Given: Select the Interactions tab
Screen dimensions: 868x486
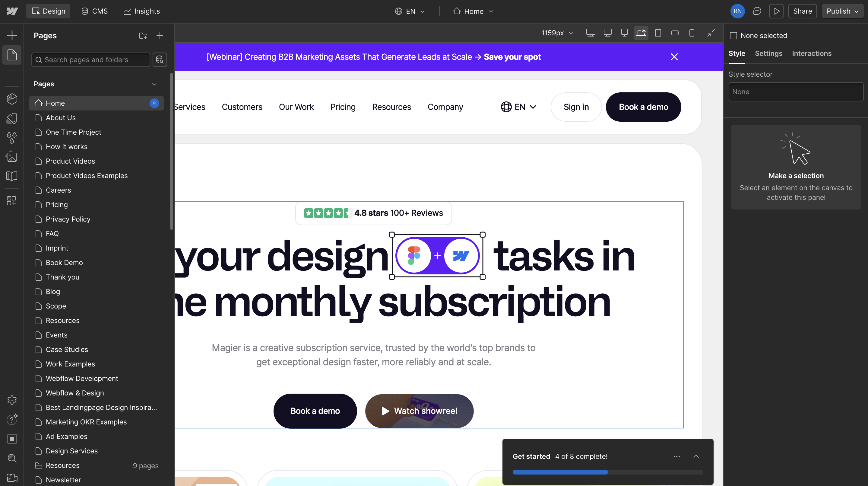Looking at the screenshot, I should pyautogui.click(x=811, y=53).
